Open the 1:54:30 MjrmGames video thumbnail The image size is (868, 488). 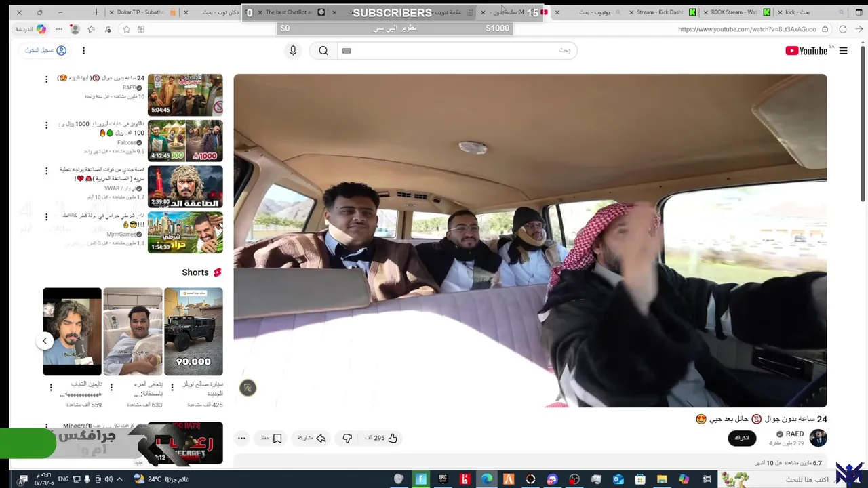pos(185,232)
